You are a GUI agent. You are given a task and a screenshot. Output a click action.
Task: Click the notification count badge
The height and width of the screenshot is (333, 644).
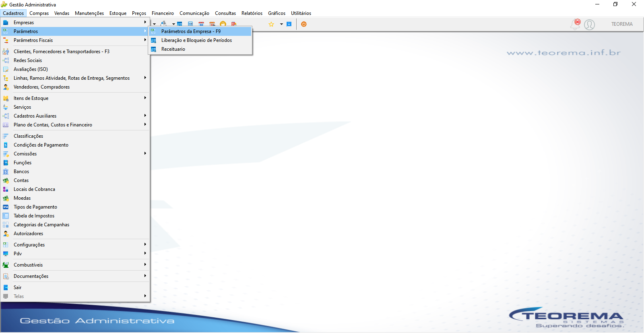point(578,22)
